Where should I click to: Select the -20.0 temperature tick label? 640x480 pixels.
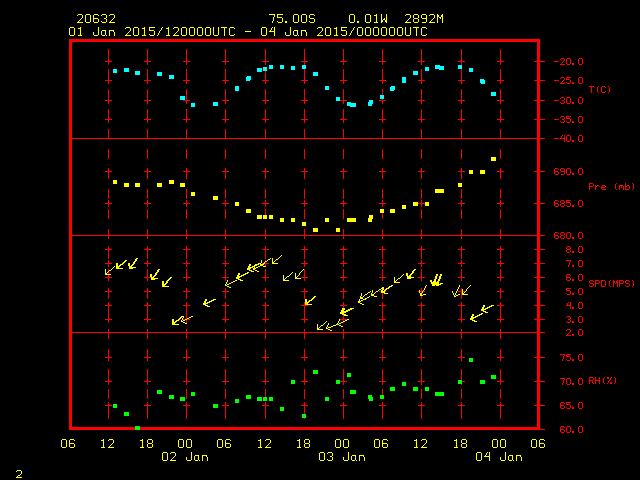[569, 62]
